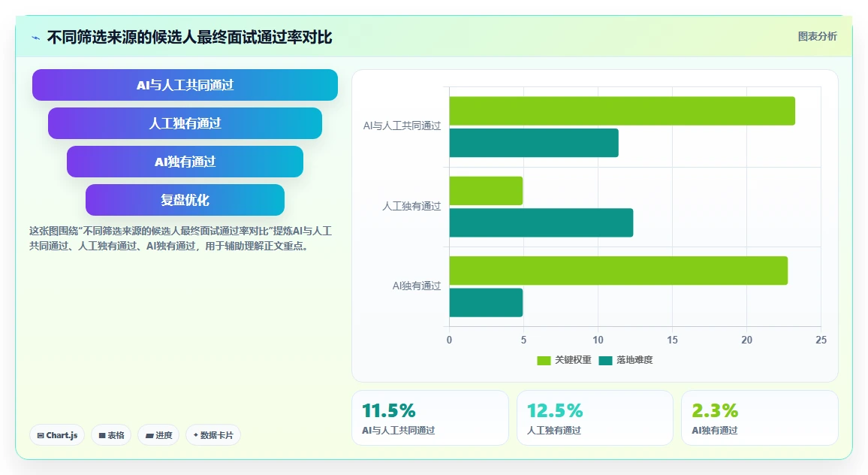The width and height of the screenshot is (868, 475).
Task: Click the teal bar for 人工独有通过
Action: click(x=541, y=222)
